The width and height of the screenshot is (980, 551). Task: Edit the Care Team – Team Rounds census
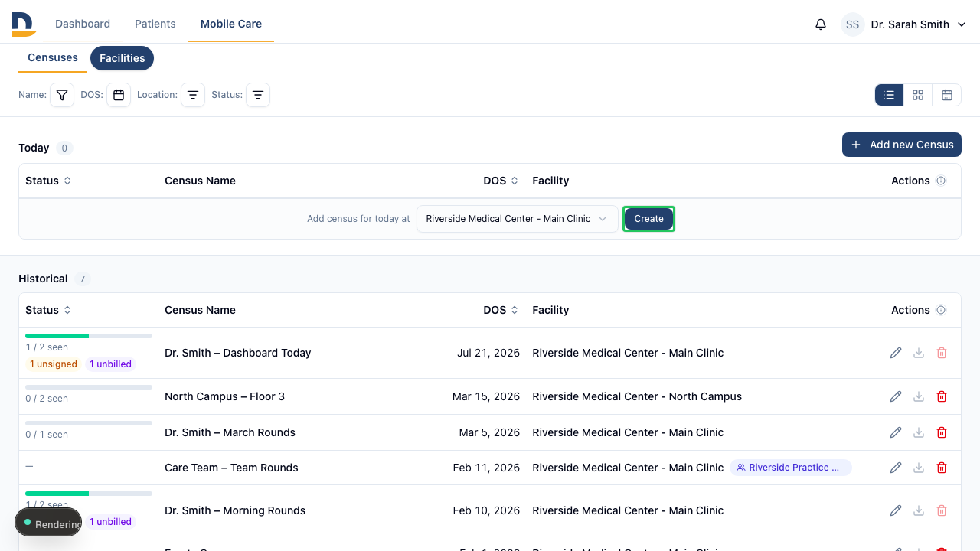pos(896,468)
